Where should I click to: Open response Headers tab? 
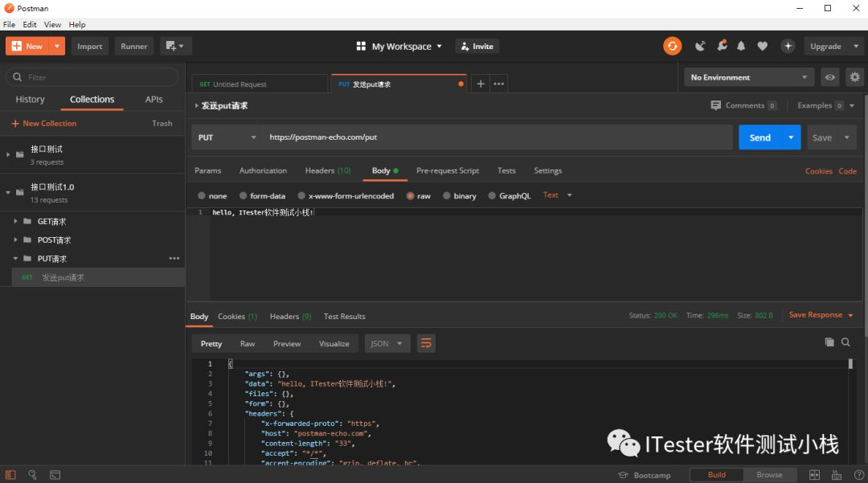tap(290, 317)
